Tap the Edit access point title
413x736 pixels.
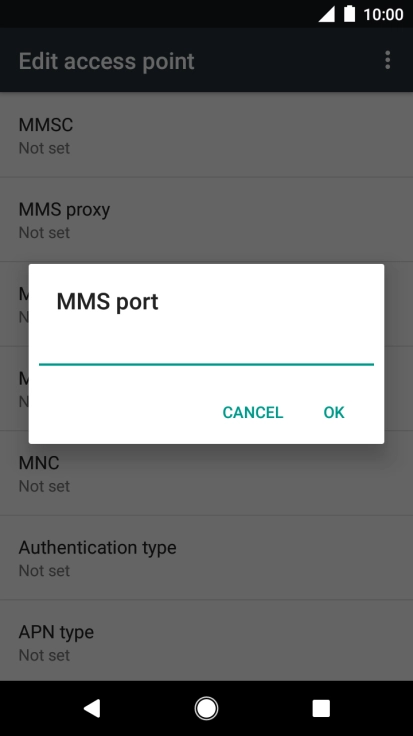(107, 61)
